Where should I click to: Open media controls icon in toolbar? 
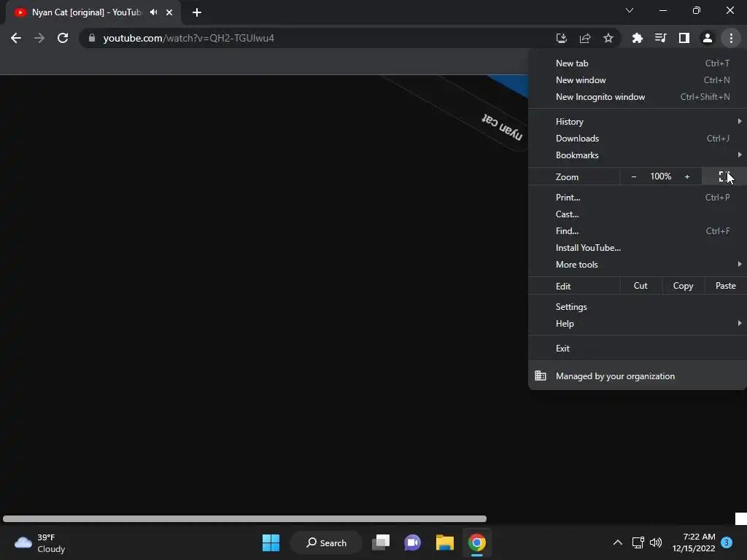pos(660,38)
